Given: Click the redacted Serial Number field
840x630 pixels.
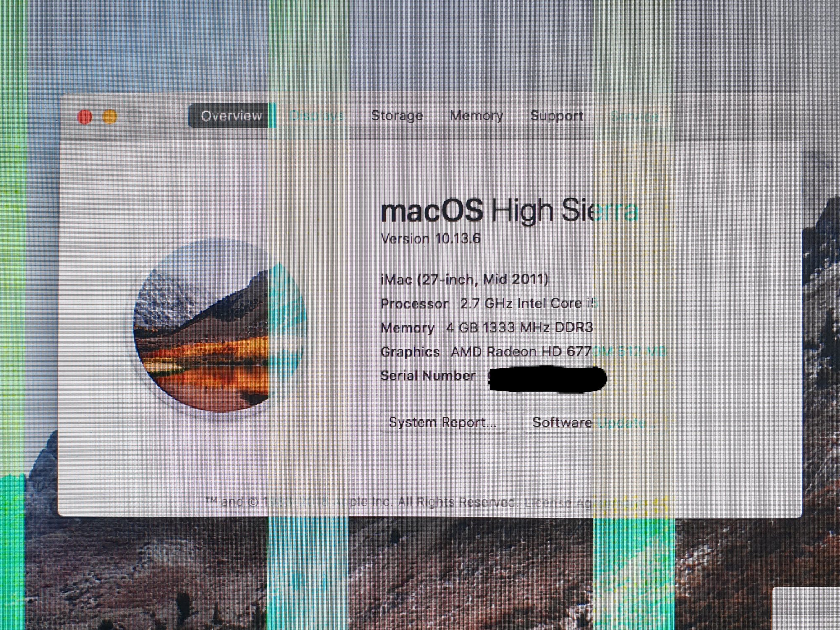Looking at the screenshot, I should point(547,379).
